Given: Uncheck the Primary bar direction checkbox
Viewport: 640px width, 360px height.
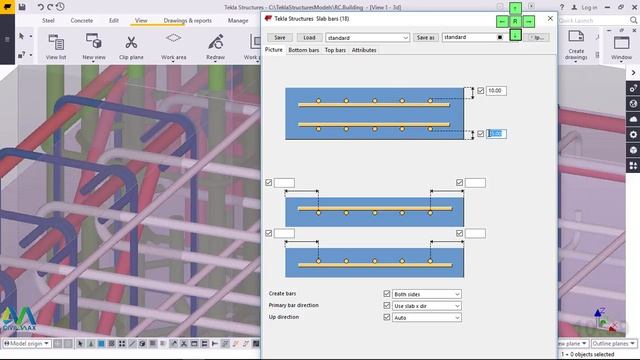Looking at the screenshot, I should coord(387,305).
